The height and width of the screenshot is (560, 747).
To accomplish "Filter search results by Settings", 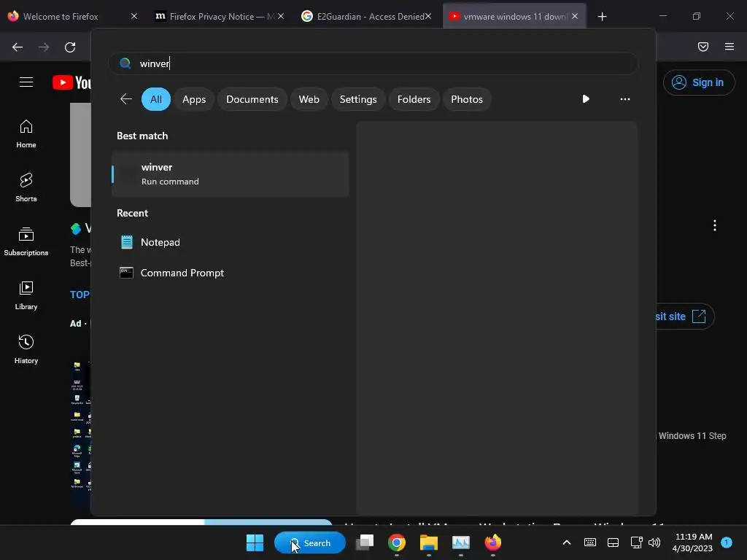I will pyautogui.click(x=357, y=99).
